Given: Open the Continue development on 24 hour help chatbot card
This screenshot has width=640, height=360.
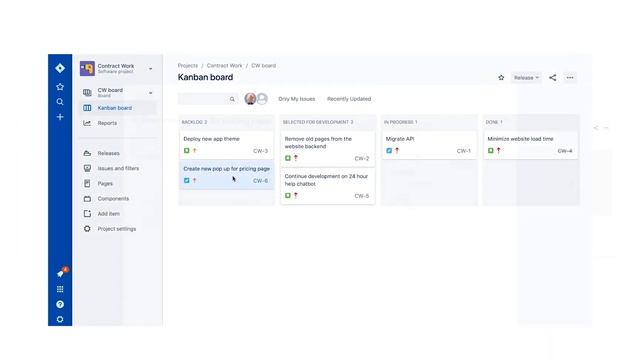Looking at the screenshot, I should tap(328, 186).
